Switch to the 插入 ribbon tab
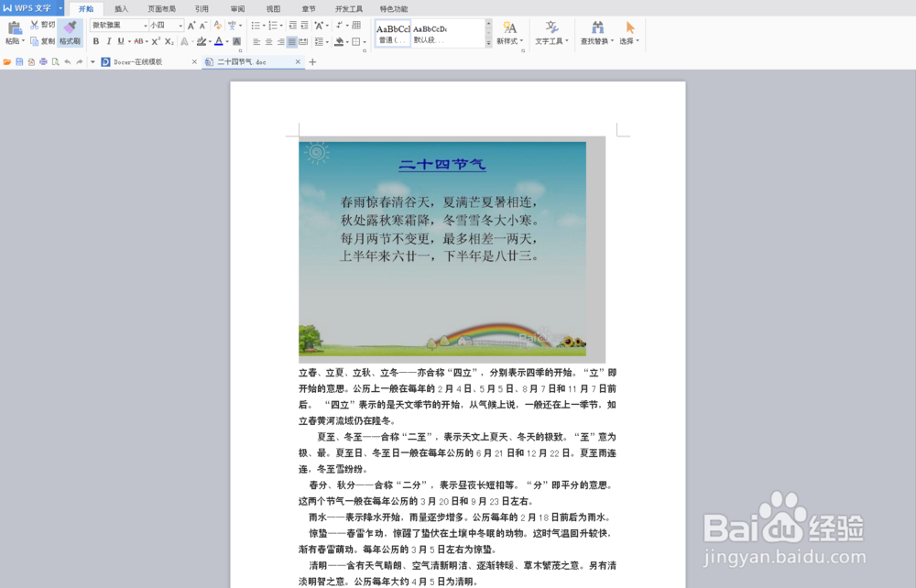916x588 pixels. click(123, 8)
